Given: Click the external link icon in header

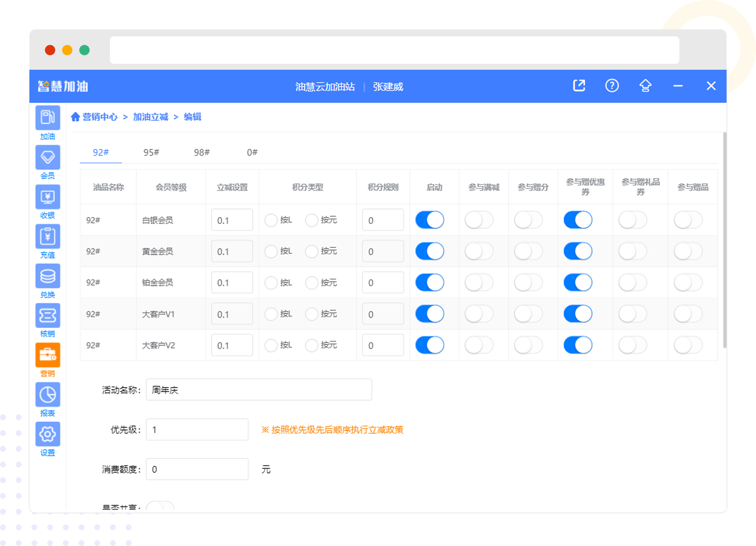Looking at the screenshot, I should (579, 86).
